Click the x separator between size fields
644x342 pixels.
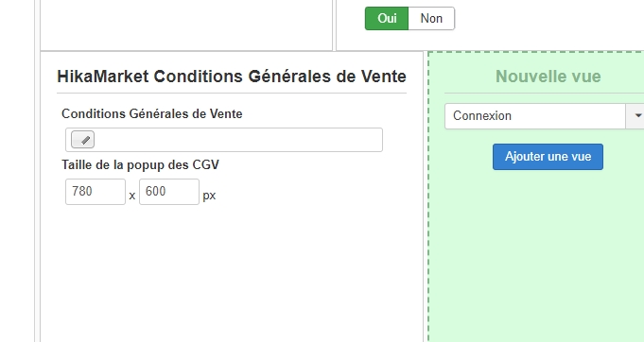click(132, 196)
